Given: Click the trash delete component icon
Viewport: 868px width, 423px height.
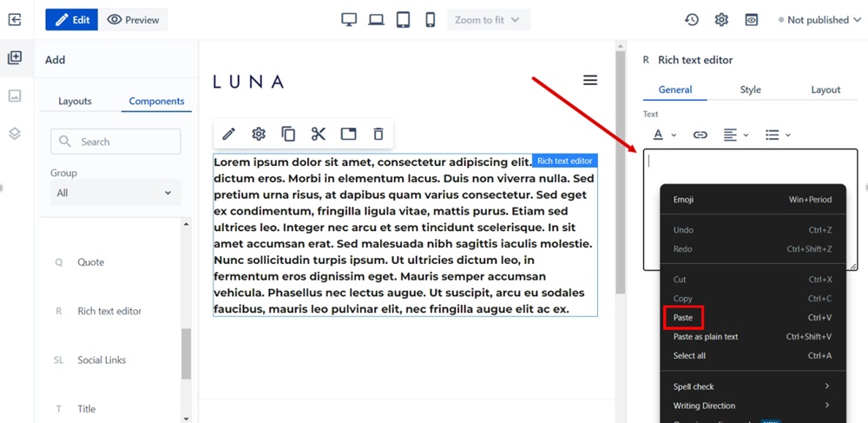Looking at the screenshot, I should click(378, 134).
